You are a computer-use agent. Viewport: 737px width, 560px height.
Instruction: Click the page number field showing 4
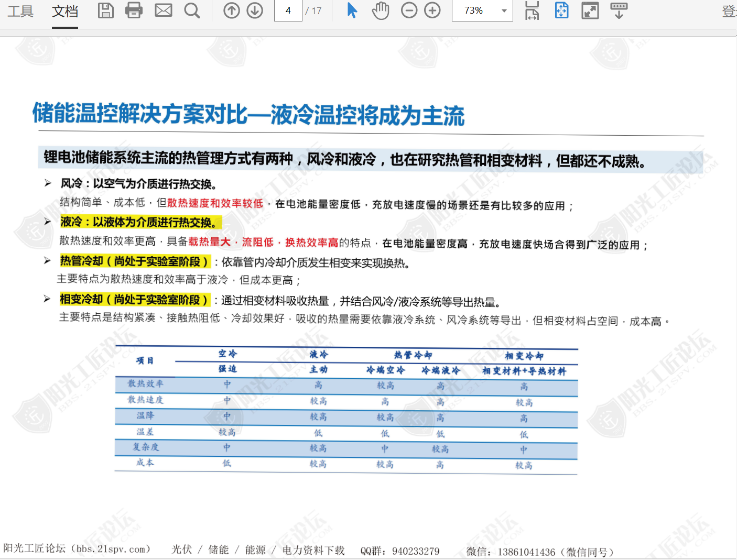(x=288, y=10)
